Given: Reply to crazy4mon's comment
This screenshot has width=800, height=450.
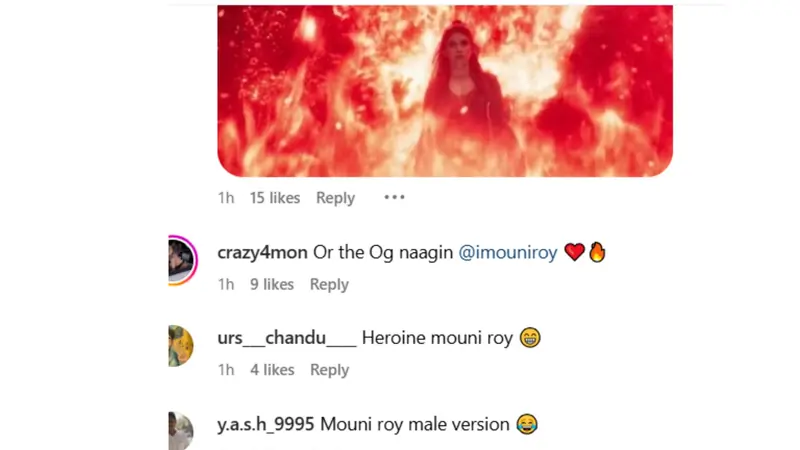Looking at the screenshot, I should click(x=329, y=284).
